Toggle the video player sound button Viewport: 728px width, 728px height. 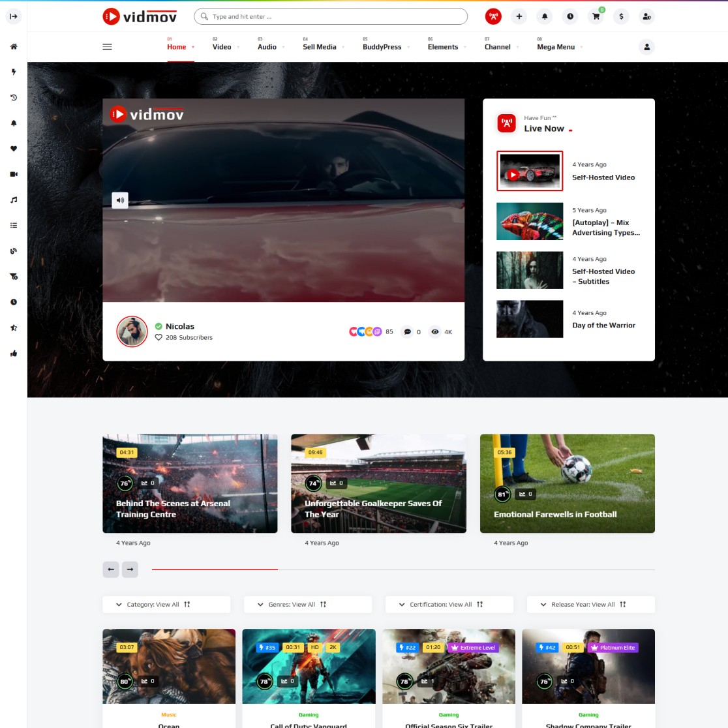pyautogui.click(x=120, y=200)
